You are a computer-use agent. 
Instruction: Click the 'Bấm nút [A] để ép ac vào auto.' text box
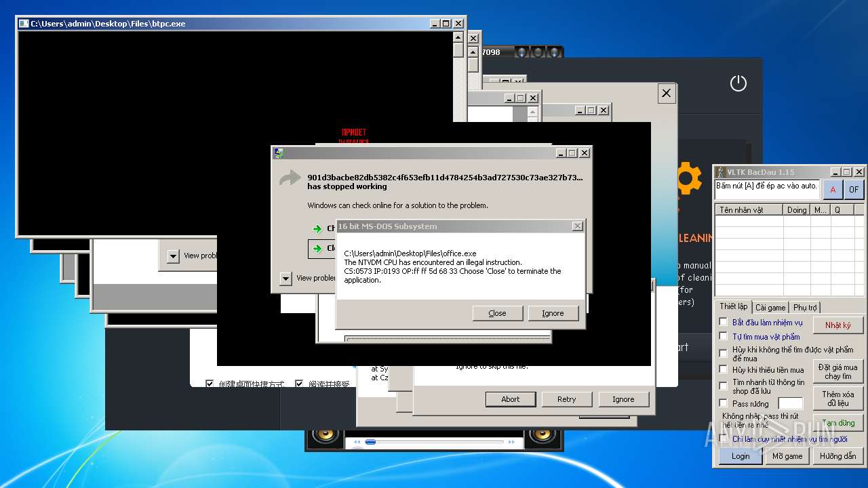(768, 190)
